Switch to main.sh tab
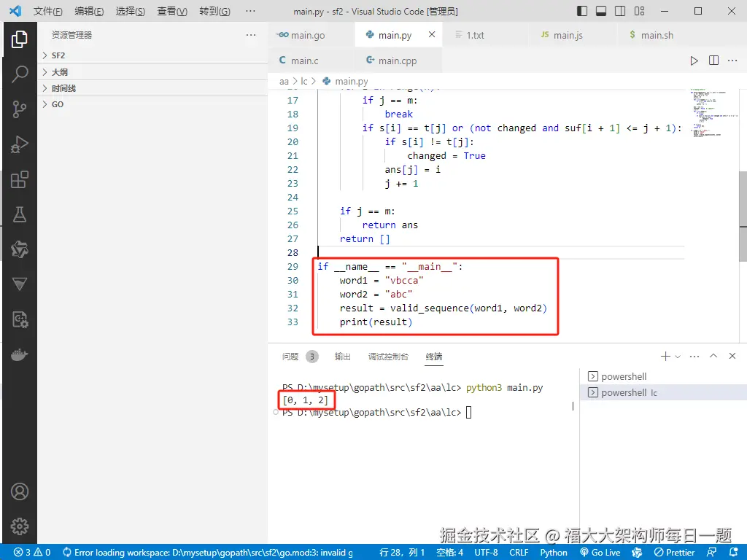 [661, 35]
